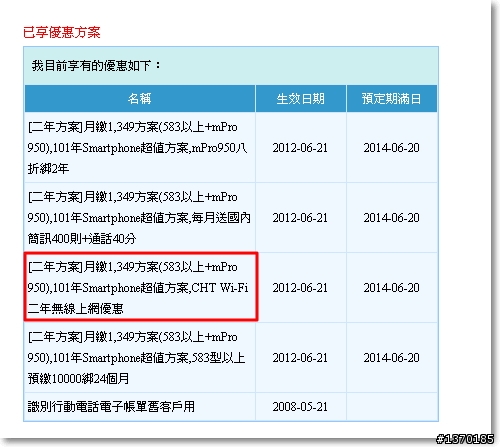Select 2014-06-20 in the CHT Wi-Fi row
The image size is (500, 447).
tap(392, 288)
